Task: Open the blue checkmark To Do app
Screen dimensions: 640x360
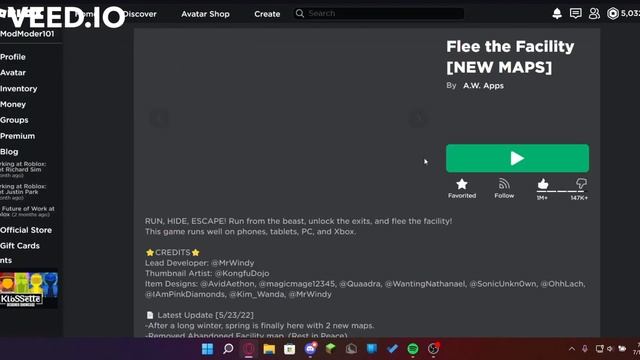Action: click(x=392, y=349)
